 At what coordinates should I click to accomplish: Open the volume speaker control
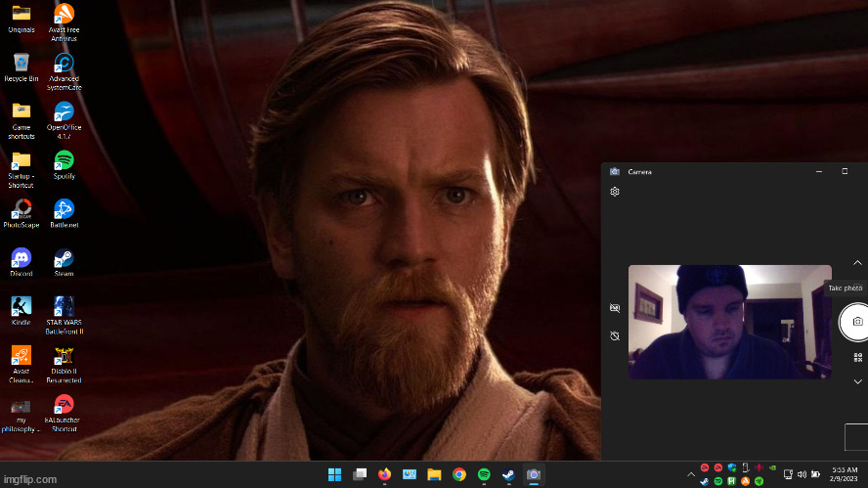(x=802, y=474)
